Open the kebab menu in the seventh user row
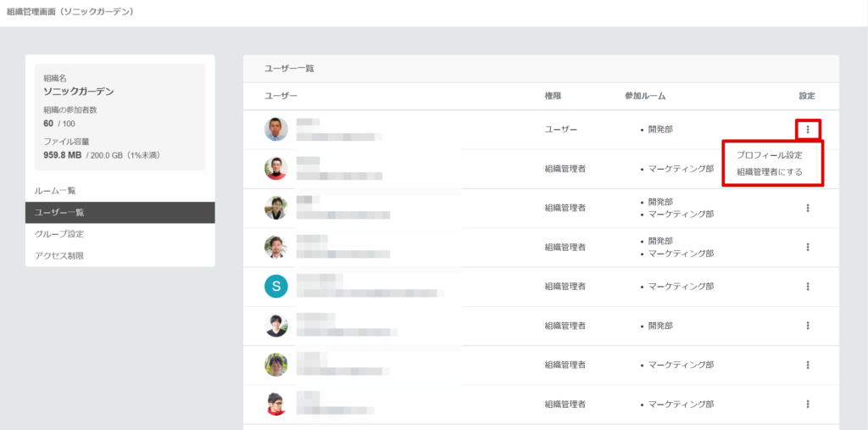868x430 pixels. click(x=808, y=365)
